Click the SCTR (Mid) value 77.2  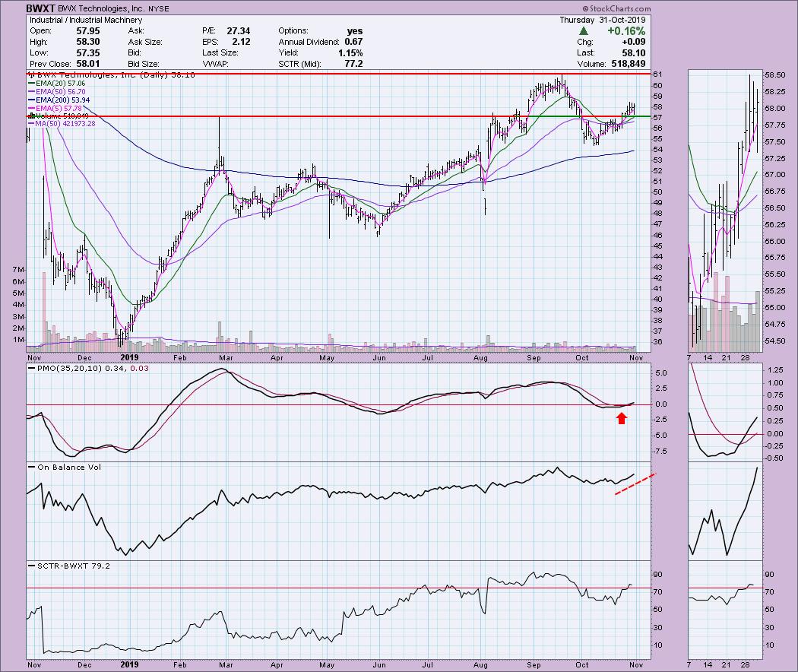(353, 64)
